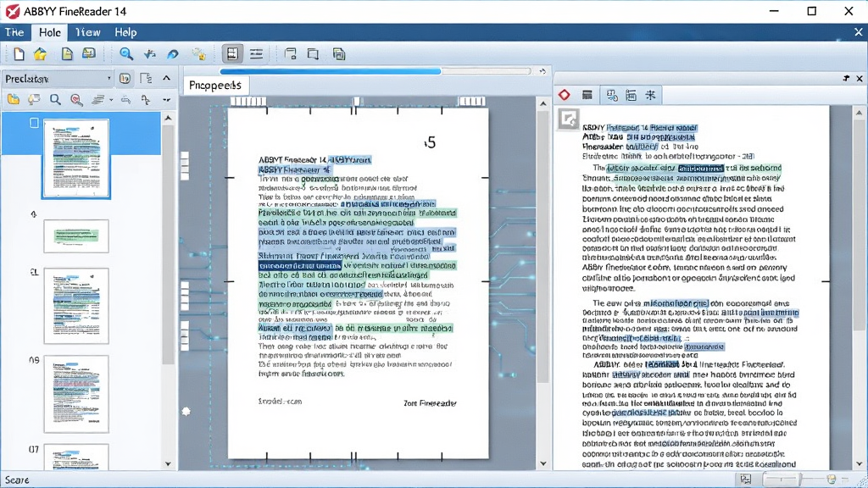Click the gears with star icon
Viewport: 868px width, 488px height.
(x=198, y=54)
